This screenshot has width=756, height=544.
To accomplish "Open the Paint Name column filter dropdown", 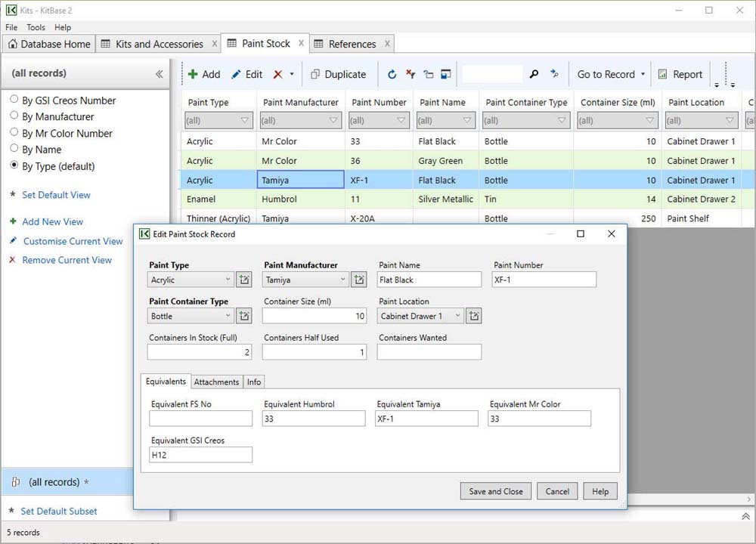I will click(x=466, y=120).
